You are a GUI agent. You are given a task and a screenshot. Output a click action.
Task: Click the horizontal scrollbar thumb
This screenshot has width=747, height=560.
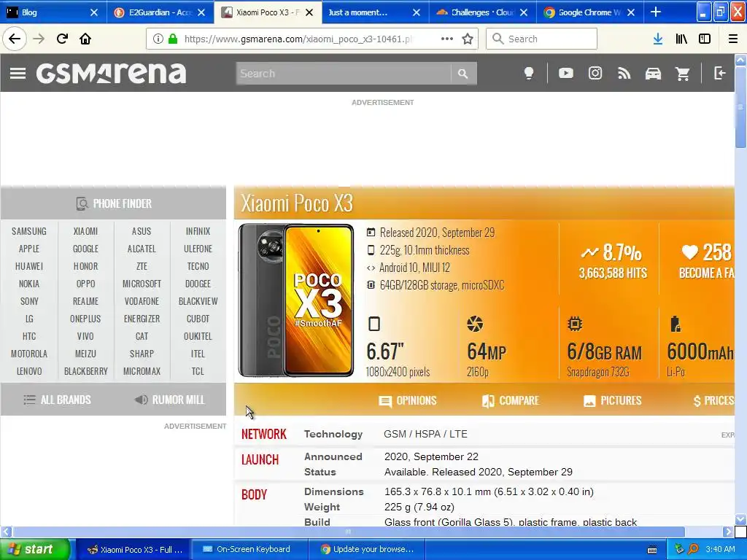tap(348, 532)
